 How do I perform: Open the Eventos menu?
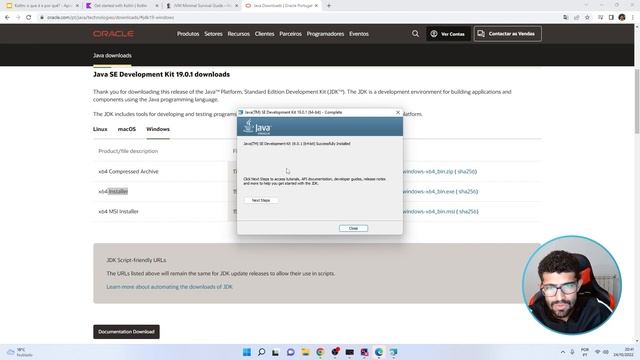click(x=359, y=34)
